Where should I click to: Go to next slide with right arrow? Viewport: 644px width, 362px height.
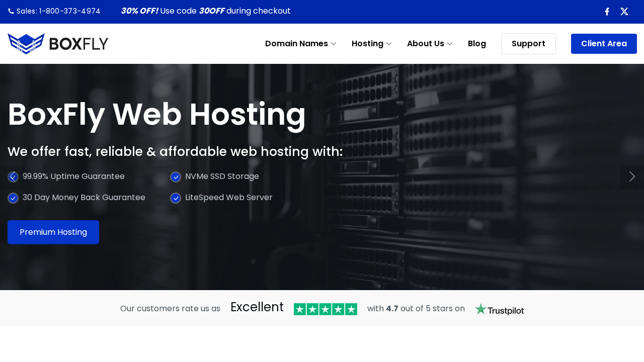(x=632, y=176)
